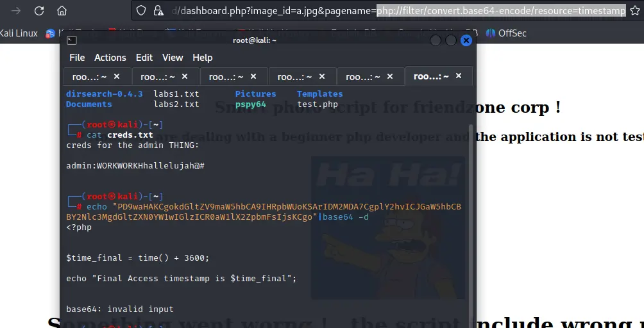Close the active bold terminal tab
Viewport: 644px width, 328px height.
[459, 76]
